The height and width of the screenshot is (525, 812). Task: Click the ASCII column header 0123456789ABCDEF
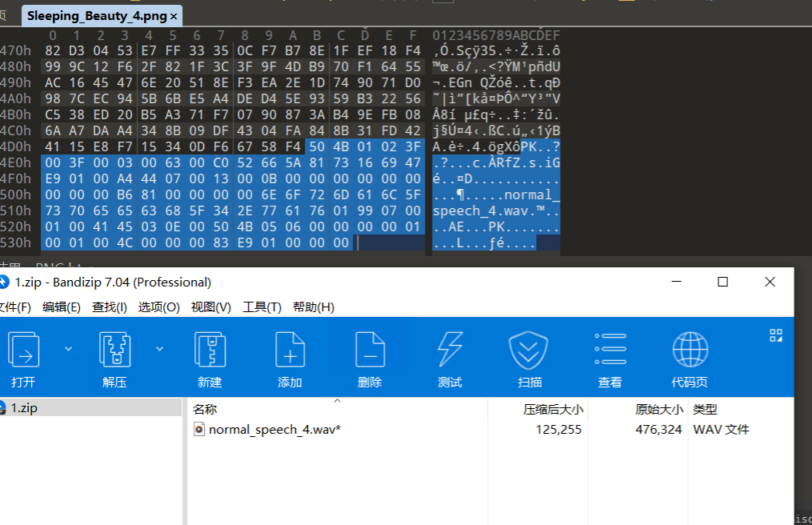pyautogui.click(x=496, y=35)
